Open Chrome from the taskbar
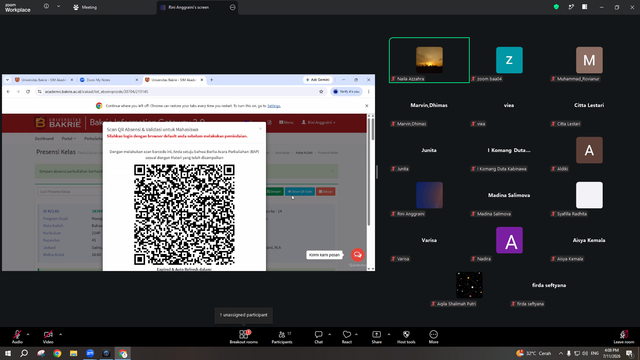The width and height of the screenshot is (640, 360). tap(57, 353)
